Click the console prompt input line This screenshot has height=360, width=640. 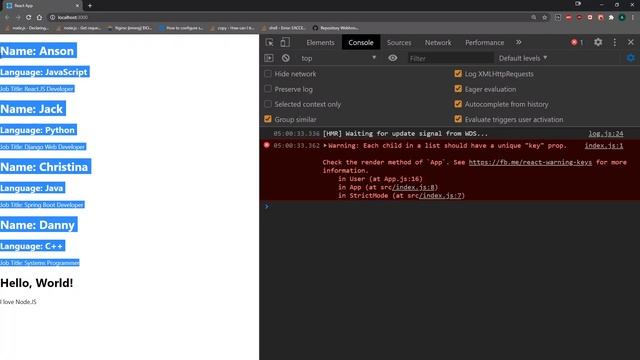click(449, 207)
